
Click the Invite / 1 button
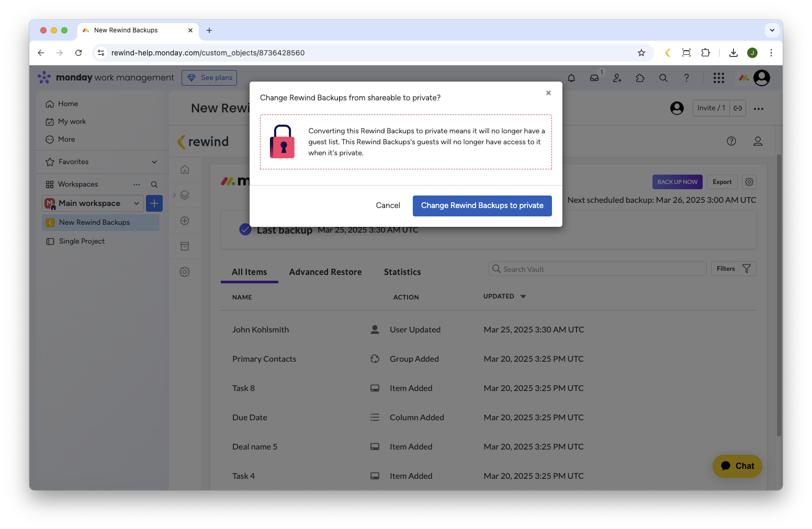(711, 108)
